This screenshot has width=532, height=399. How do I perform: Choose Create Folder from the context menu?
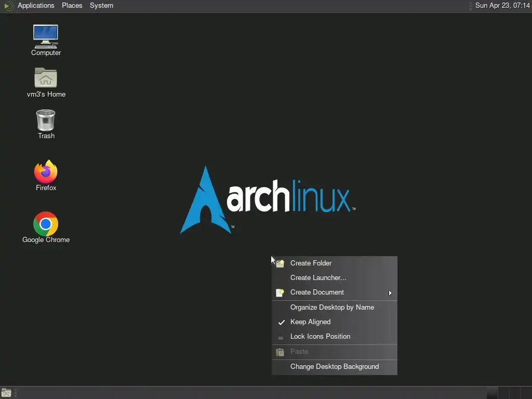coord(335,263)
